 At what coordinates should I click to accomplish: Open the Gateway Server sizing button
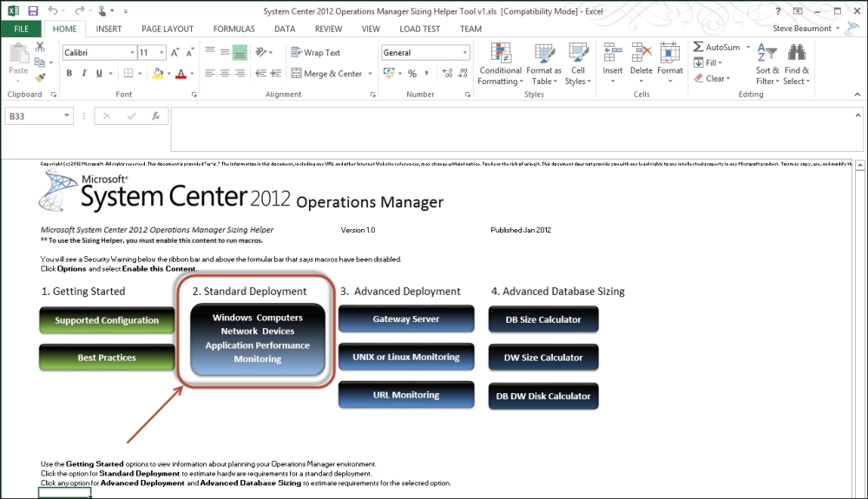pyautogui.click(x=406, y=319)
